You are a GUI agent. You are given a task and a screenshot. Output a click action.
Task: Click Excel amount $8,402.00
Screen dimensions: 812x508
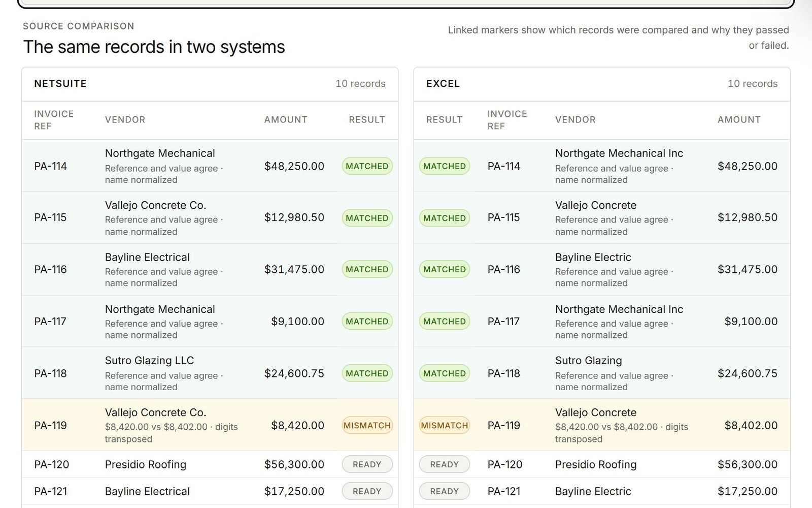[x=751, y=425]
